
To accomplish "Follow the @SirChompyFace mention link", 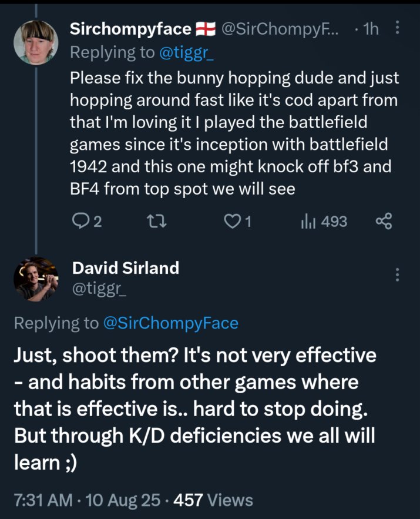I will point(171,323).
